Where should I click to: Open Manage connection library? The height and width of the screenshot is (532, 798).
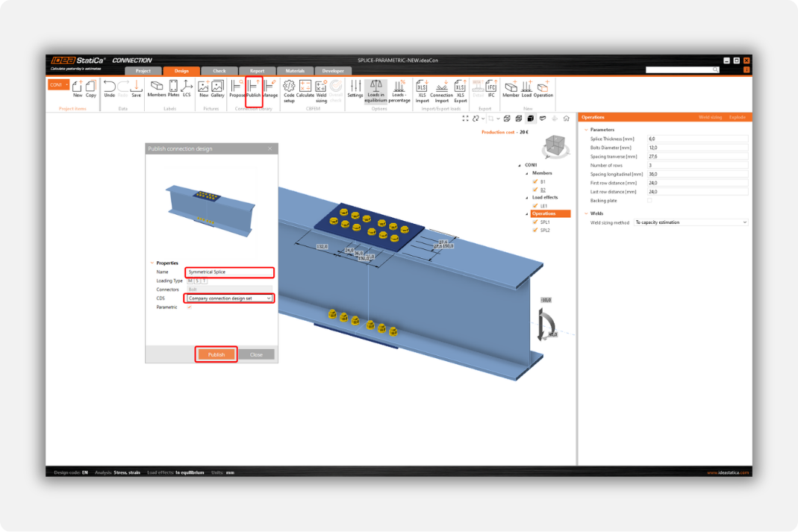(x=270, y=88)
